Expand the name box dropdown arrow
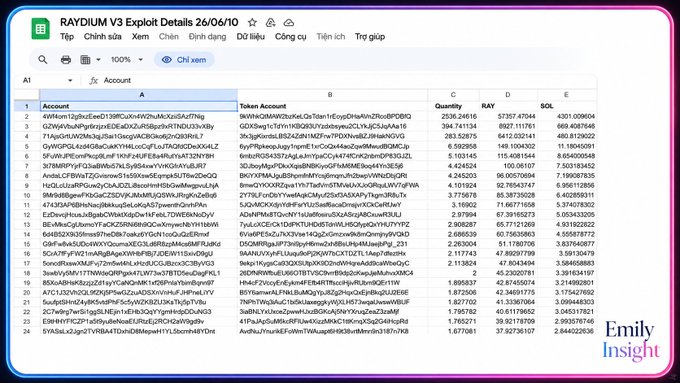This screenshot has height=383, width=680. pyautogui.click(x=70, y=80)
